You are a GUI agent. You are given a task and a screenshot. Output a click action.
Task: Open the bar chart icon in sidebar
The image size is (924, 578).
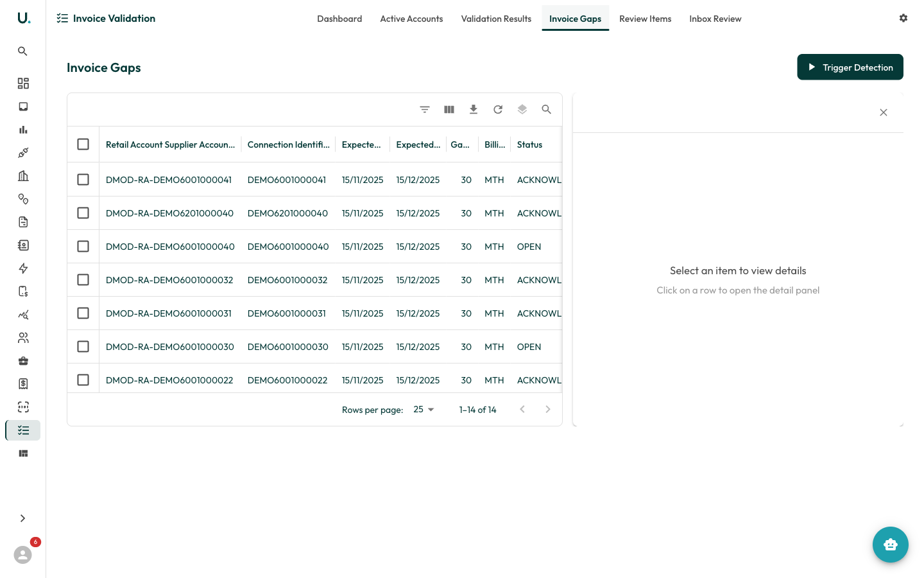(x=23, y=130)
